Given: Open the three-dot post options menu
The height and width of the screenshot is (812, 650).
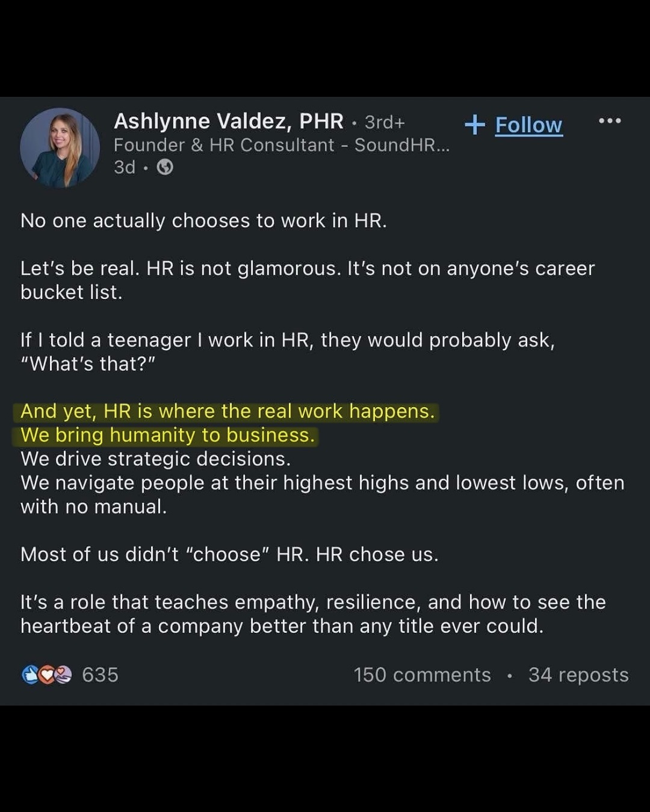Looking at the screenshot, I should coord(609,121).
